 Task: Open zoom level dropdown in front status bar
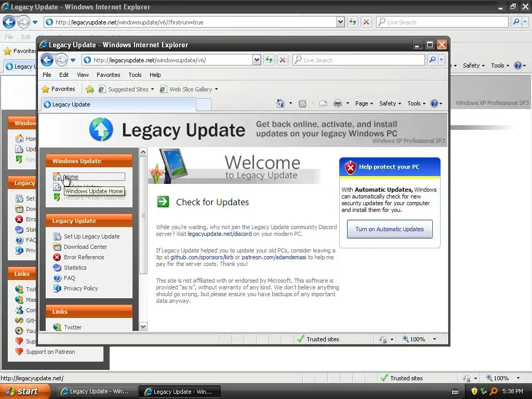[434, 339]
